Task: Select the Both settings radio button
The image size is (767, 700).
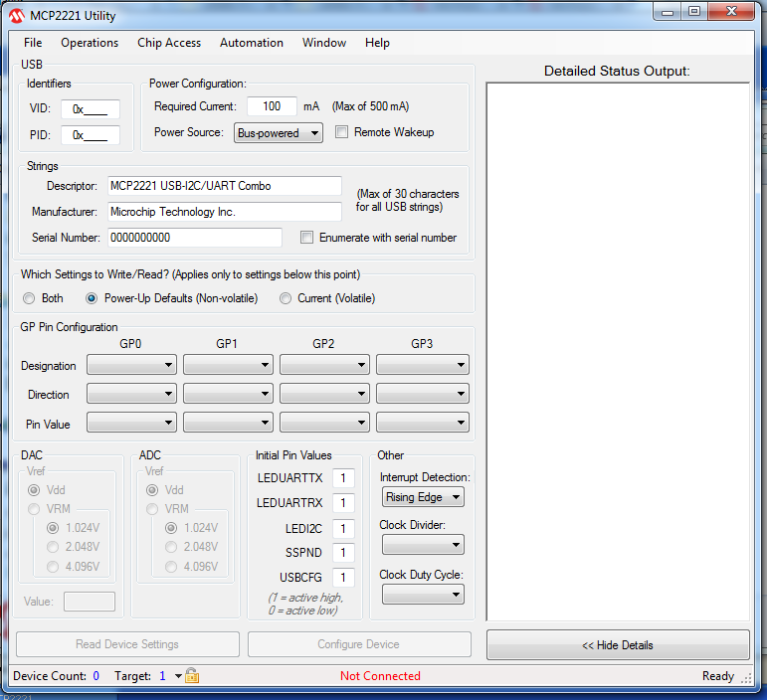Action: [29, 298]
